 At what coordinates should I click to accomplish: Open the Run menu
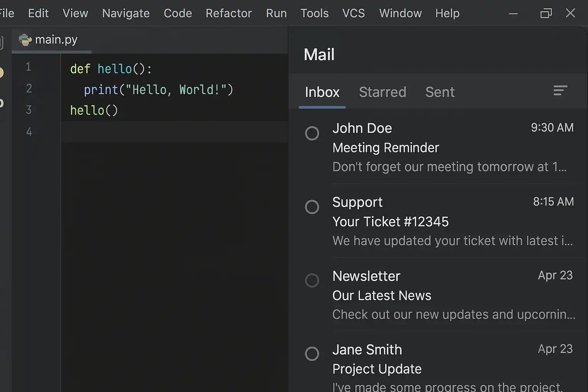(x=276, y=13)
